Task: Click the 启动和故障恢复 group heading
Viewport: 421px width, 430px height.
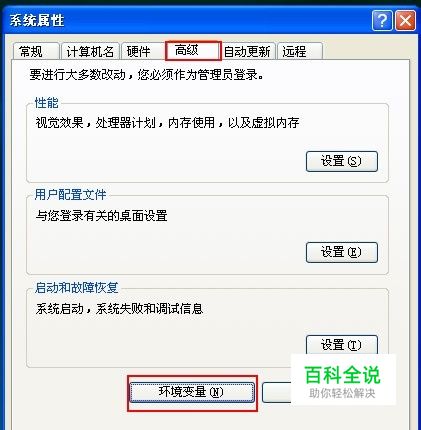Action: pyautogui.click(x=76, y=287)
